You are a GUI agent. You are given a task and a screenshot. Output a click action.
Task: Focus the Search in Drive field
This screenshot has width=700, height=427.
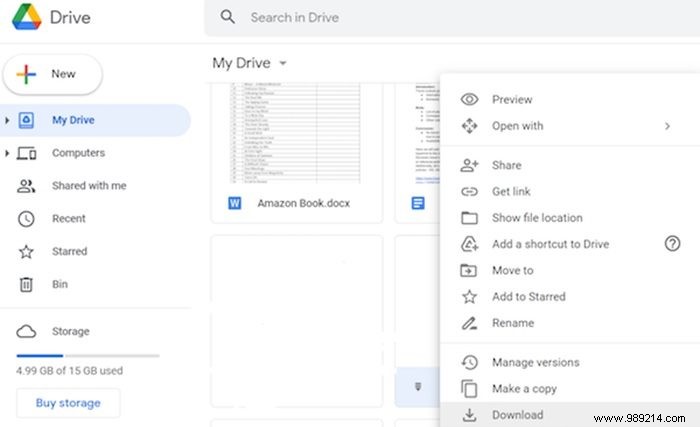(x=452, y=18)
